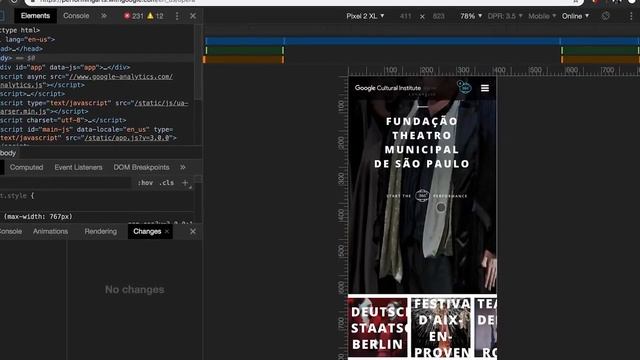The width and height of the screenshot is (640, 360).
Task: Open the Console tab in DevTools
Action: point(76,16)
